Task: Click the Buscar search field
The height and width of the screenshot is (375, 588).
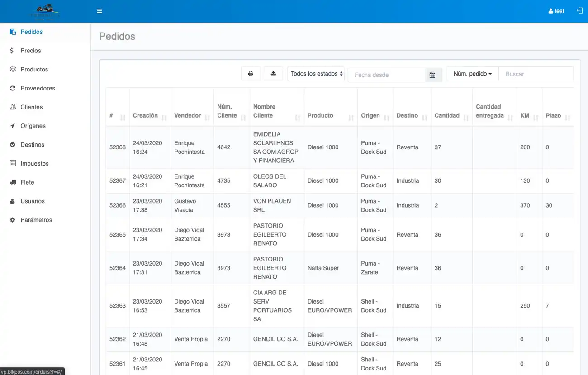Action: [536, 74]
